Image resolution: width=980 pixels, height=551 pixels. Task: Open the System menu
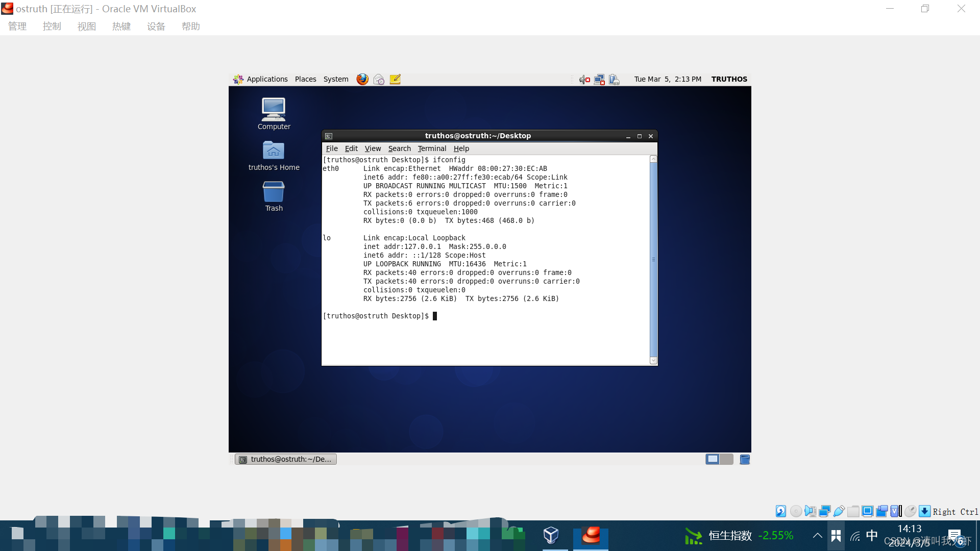click(x=336, y=79)
